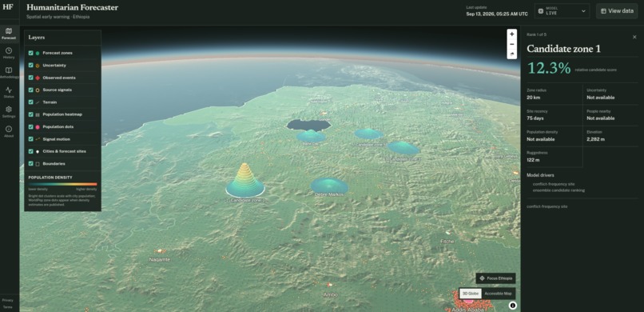Open the Forecast map view in sidebar
644x312 pixels.
9,34
